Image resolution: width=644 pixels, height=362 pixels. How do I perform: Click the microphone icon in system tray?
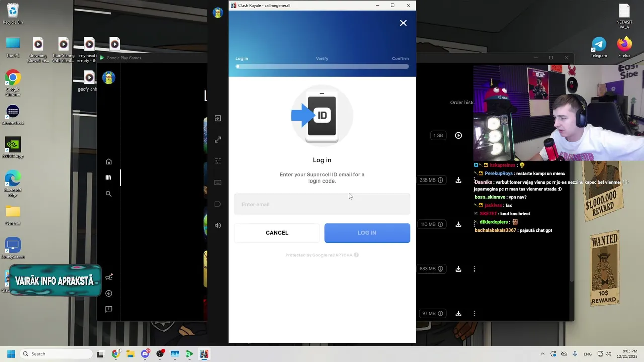[x=575, y=354]
